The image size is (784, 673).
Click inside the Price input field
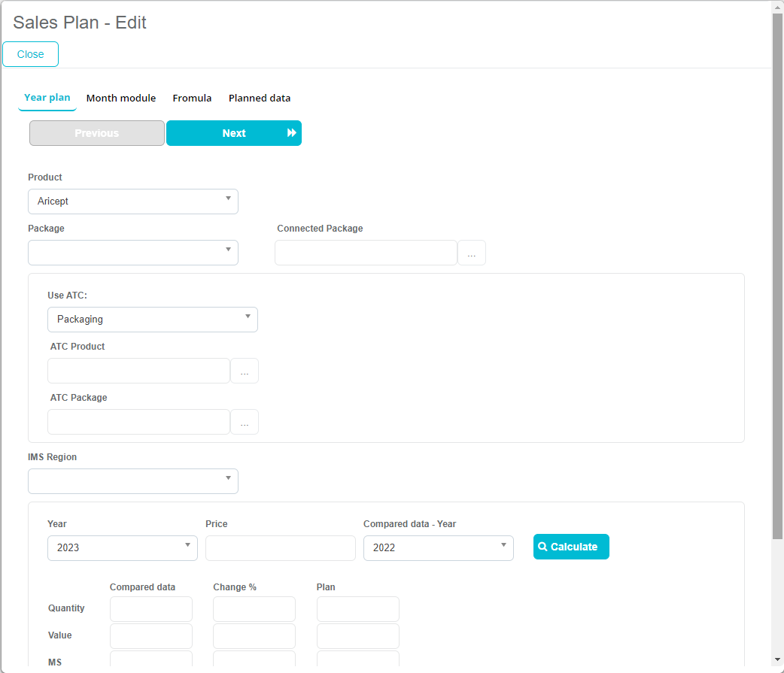coord(281,548)
